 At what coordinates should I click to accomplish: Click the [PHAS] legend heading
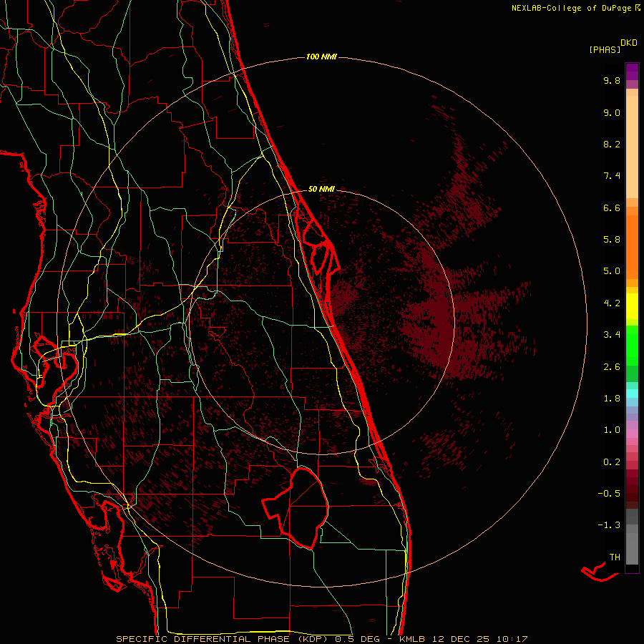click(x=605, y=50)
